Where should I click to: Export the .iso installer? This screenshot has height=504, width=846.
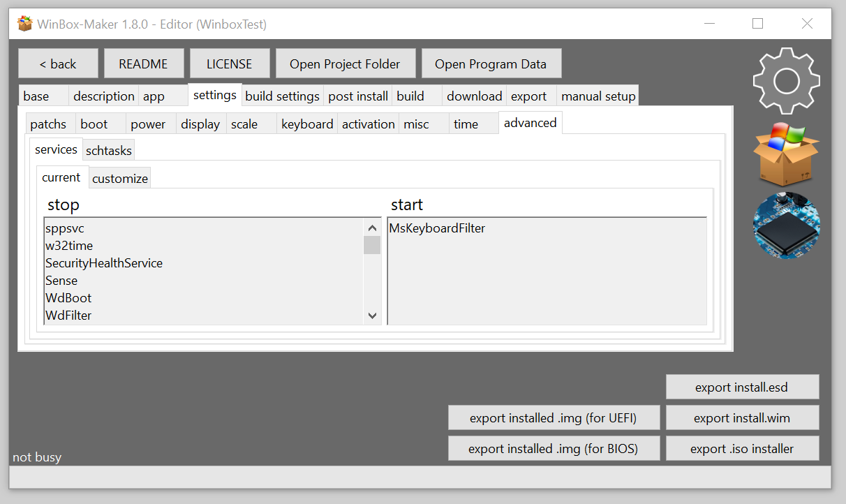pyautogui.click(x=743, y=448)
